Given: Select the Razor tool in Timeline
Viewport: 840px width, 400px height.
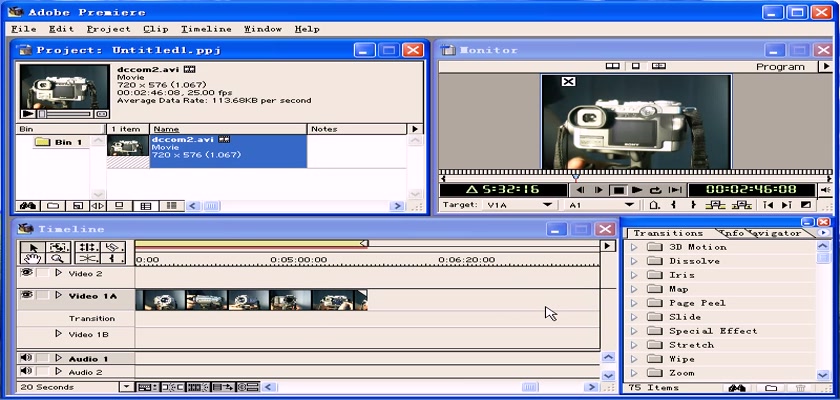Looking at the screenshot, I should point(112,247).
